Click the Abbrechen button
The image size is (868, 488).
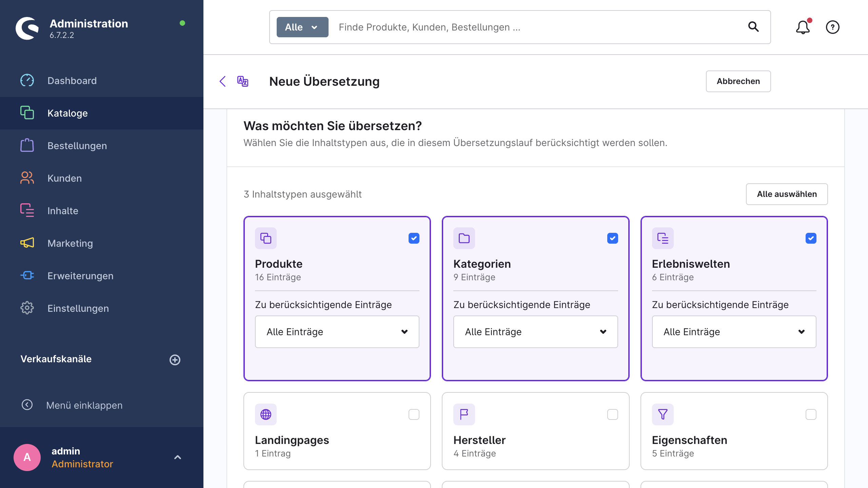coord(738,81)
